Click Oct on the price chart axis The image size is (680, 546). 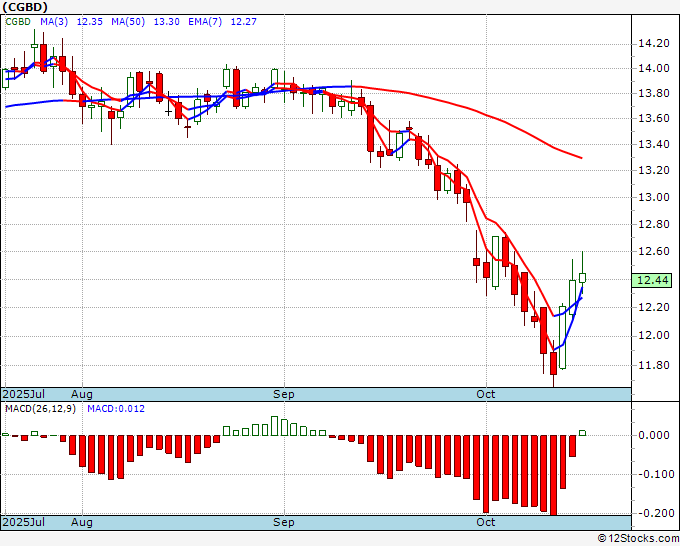point(485,394)
